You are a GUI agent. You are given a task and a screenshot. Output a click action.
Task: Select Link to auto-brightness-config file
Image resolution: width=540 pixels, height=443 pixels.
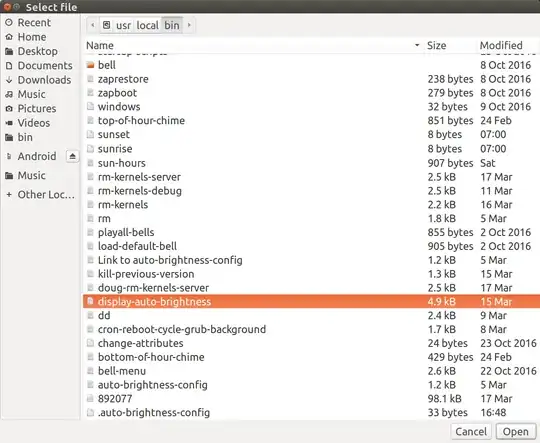311,260
